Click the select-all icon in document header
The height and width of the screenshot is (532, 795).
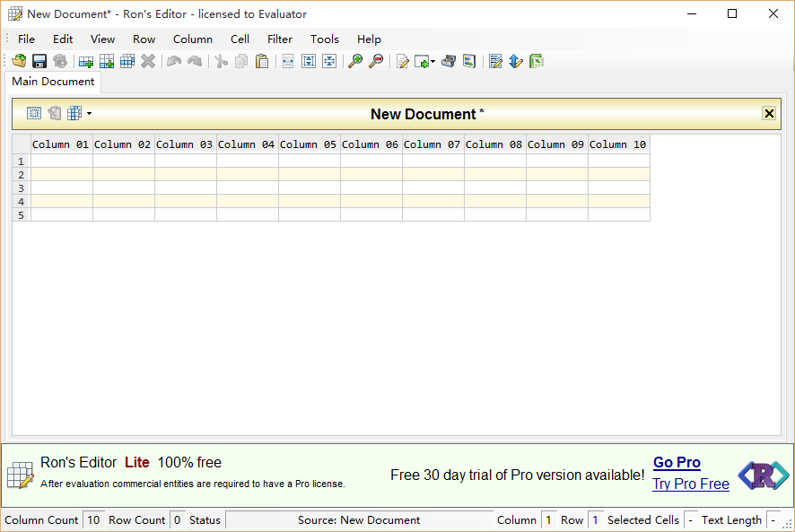click(x=34, y=114)
